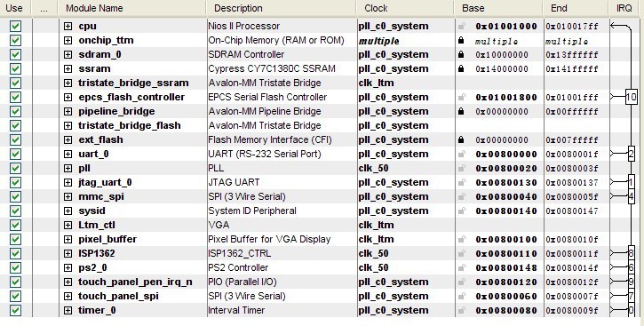Click the open padlock next to cpu base address
Viewport: 644px width, 326px height.
click(462, 26)
